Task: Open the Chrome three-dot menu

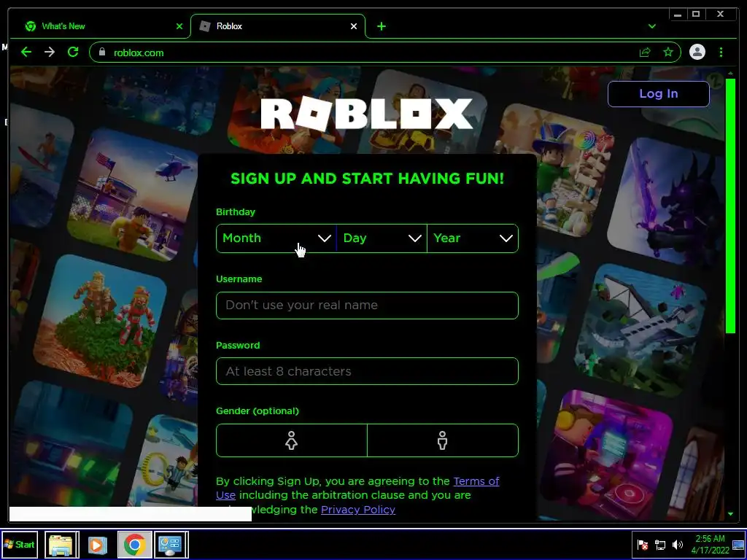Action: 721,52
